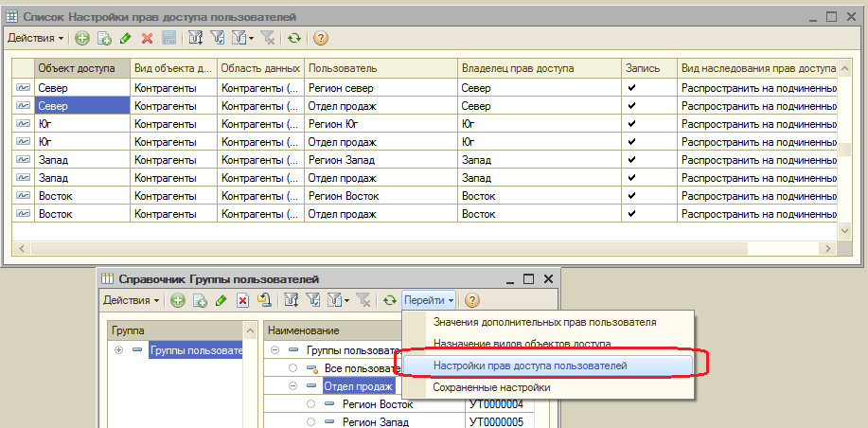Viewport: 868px width, 428px height.
Task: Open filter history funnel in access rights toolbar
Action: click(242, 38)
